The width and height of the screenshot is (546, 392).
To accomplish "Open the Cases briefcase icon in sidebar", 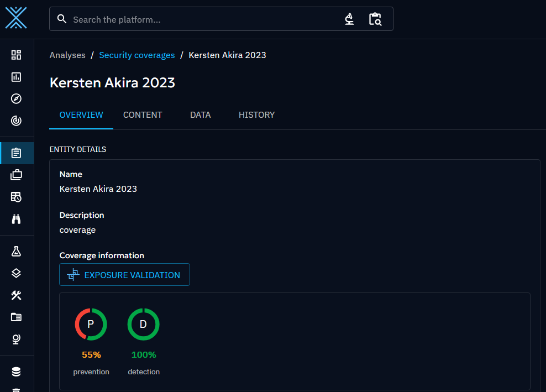I will click(x=16, y=175).
